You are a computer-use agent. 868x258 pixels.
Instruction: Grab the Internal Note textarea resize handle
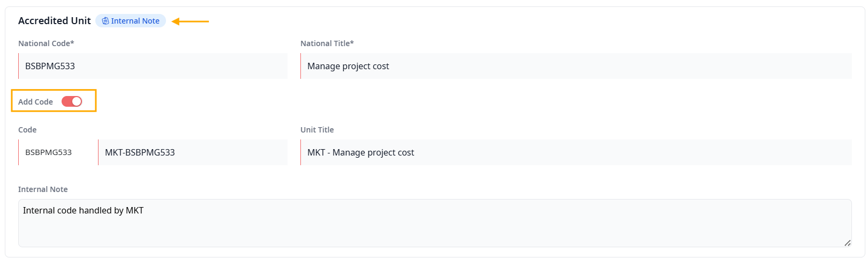pyautogui.click(x=847, y=243)
